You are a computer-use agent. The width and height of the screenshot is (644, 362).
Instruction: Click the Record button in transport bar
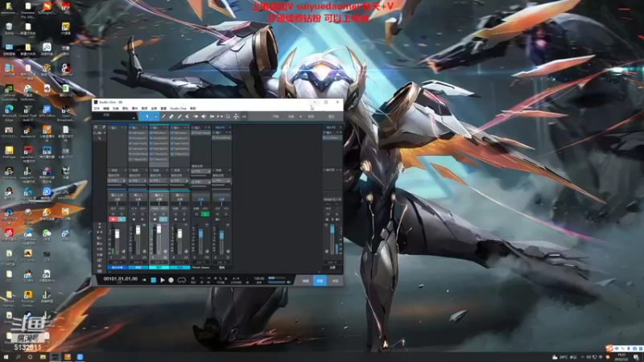(x=171, y=280)
